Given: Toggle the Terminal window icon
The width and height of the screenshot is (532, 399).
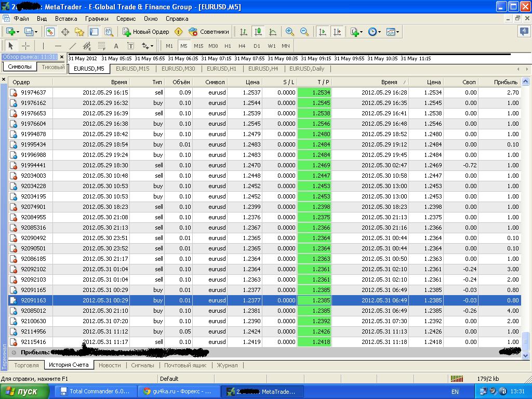Looking at the screenshot, I should tap(94, 32).
